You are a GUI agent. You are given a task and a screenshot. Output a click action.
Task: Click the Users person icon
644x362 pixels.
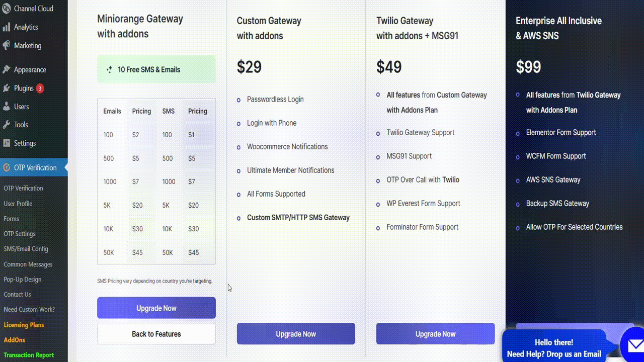coord(6,107)
